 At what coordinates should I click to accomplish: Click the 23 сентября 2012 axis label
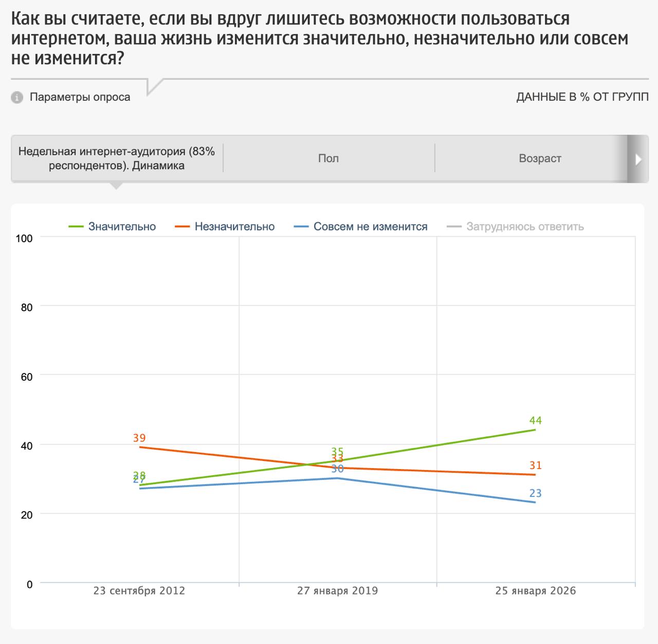(139, 591)
